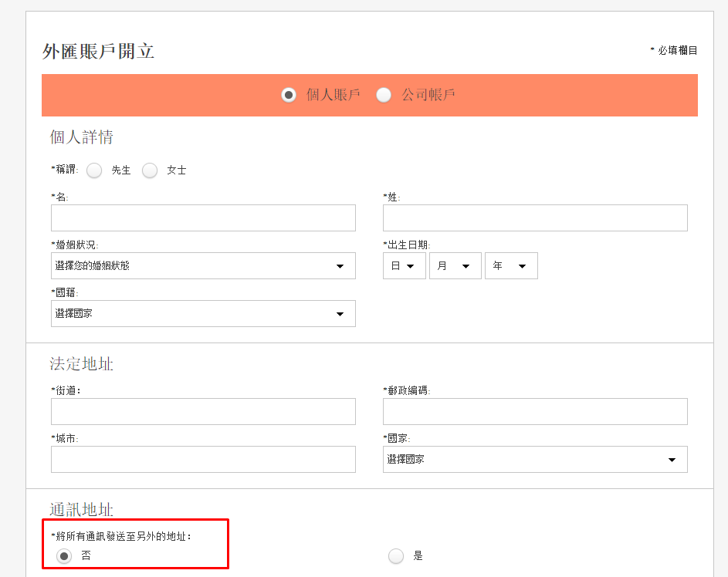Image resolution: width=728 pixels, height=577 pixels.
Task: Choose 先生 as title
Action: [94, 170]
